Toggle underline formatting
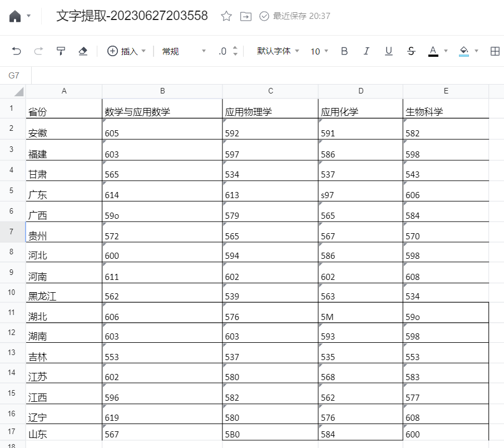The height and width of the screenshot is (448, 504). (x=389, y=51)
